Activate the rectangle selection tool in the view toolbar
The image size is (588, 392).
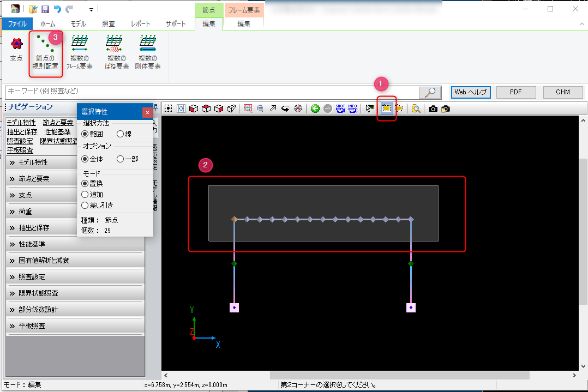click(x=386, y=108)
